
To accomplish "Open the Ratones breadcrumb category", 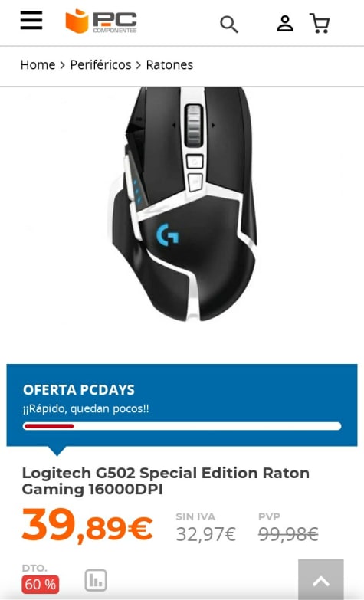I will coord(169,65).
